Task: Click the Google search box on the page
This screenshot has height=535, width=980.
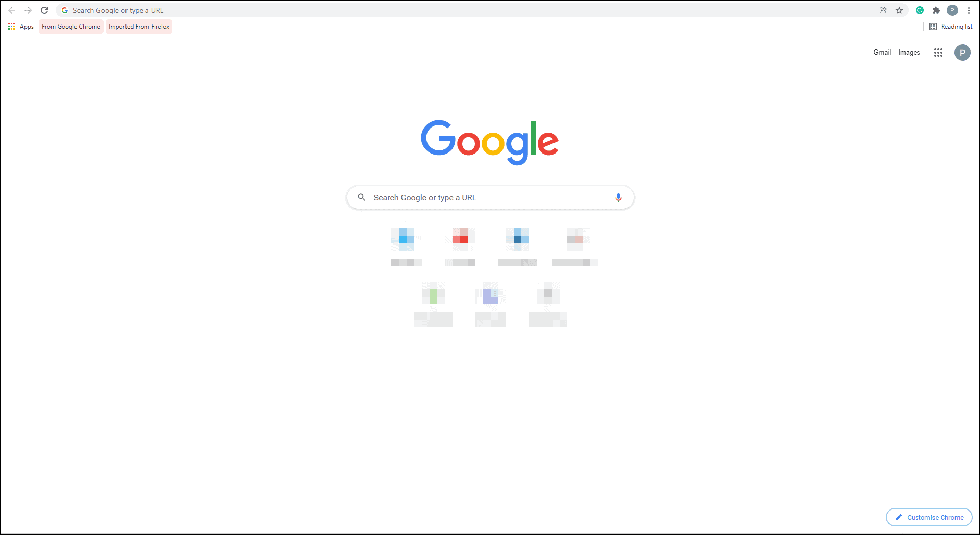Action: pos(490,197)
